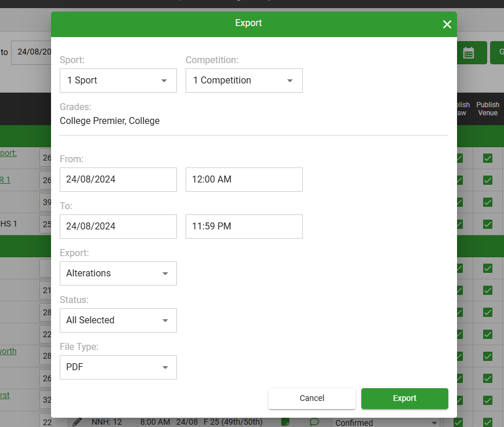The width and height of the screenshot is (504, 427).
Task: Click the background date field showing 24/08/20
Action: coord(31,53)
